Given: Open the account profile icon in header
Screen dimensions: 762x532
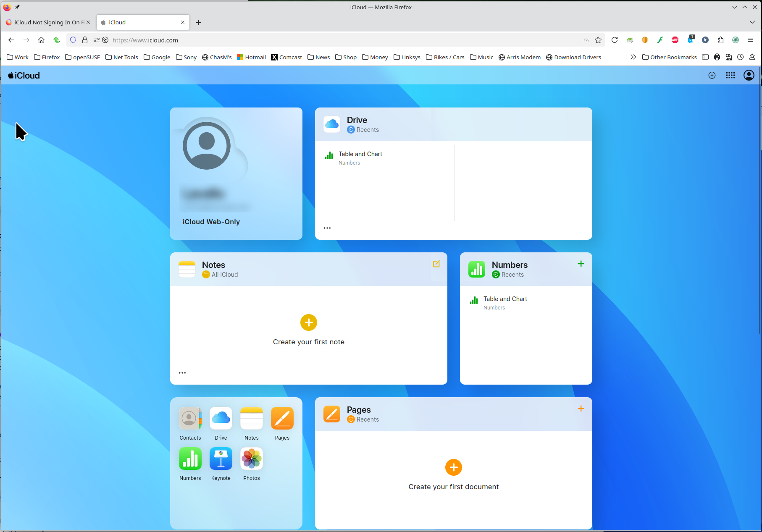Looking at the screenshot, I should coord(749,75).
